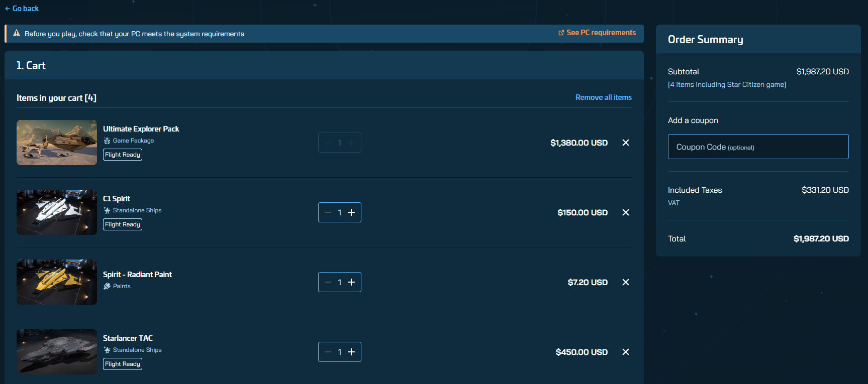Click the 'Items in your cart [4]' heading

tap(56, 98)
